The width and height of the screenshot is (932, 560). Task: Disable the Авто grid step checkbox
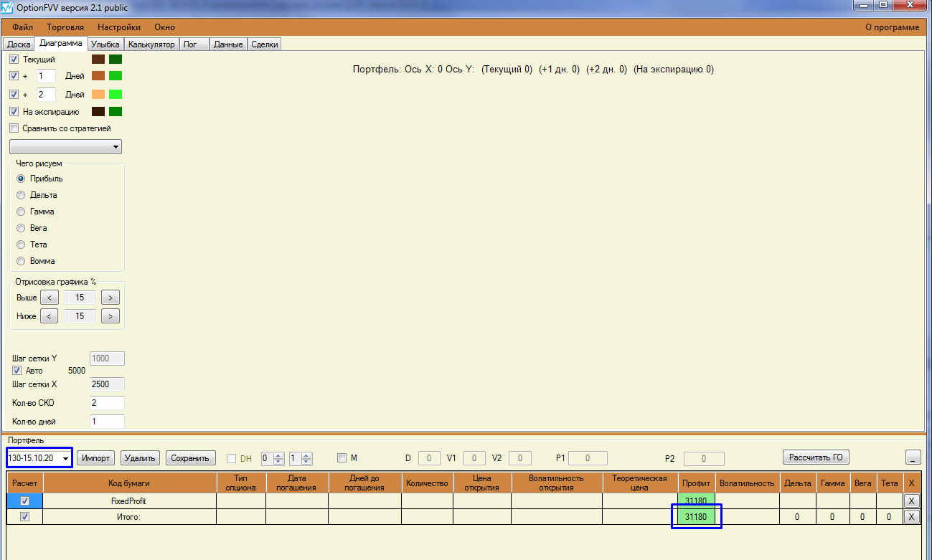pos(17,371)
